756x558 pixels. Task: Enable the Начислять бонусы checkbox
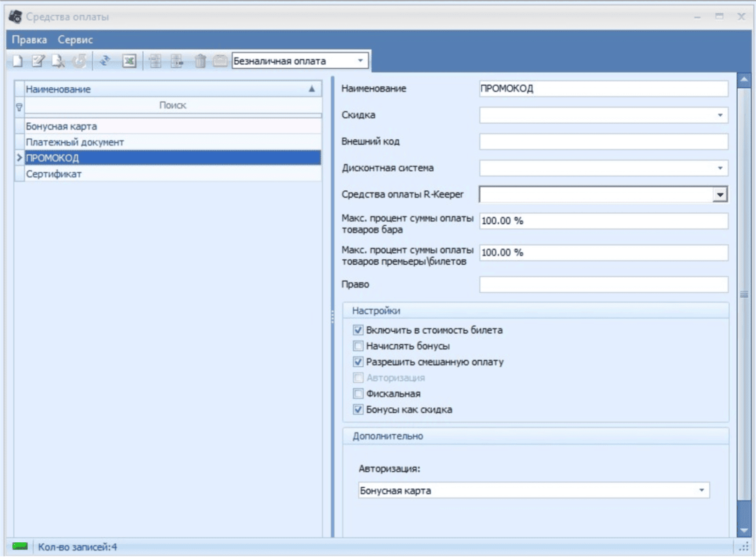pyautogui.click(x=358, y=346)
